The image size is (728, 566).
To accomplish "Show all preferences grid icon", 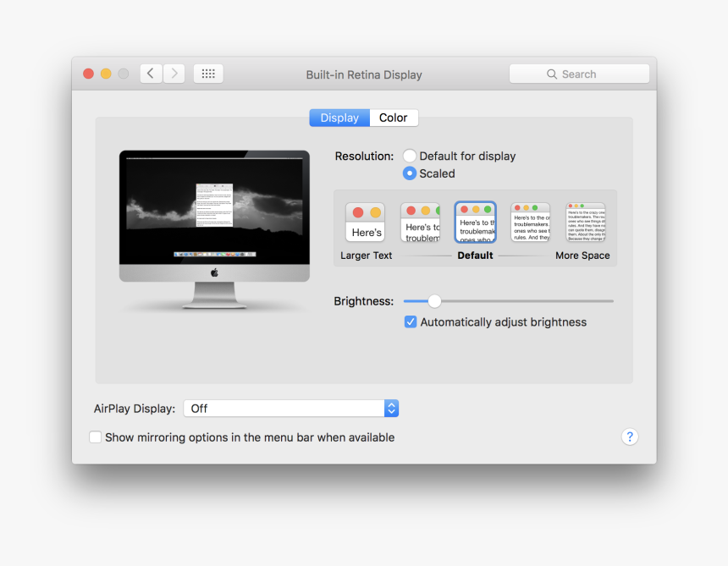I will pyautogui.click(x=208, y=74).
